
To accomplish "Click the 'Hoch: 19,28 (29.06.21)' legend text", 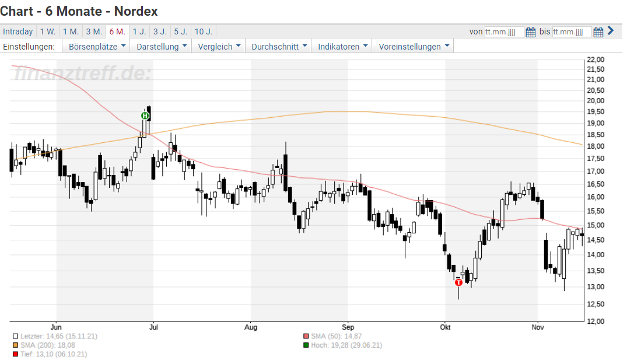I will [346, 345].
